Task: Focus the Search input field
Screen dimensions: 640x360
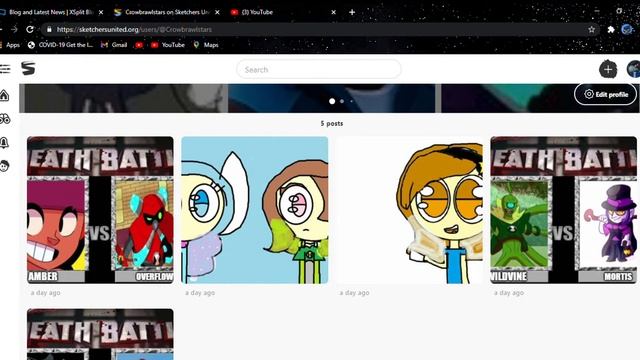Action: tap(319, 69)
